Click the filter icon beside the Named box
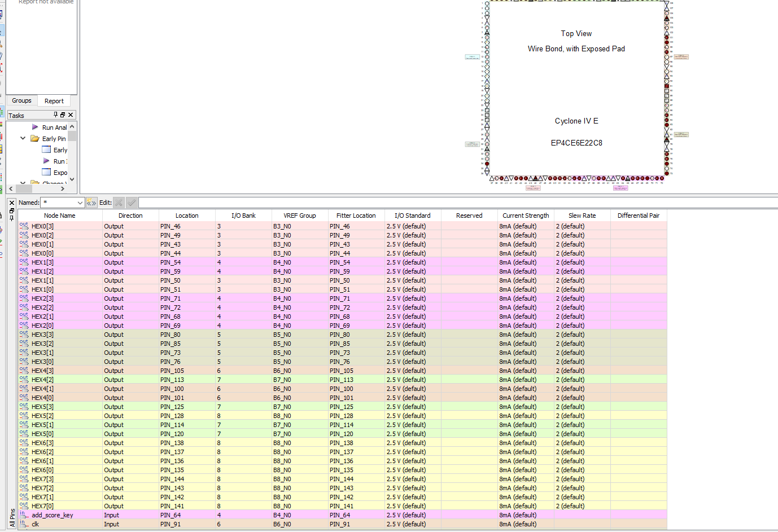 pos(91,203)
